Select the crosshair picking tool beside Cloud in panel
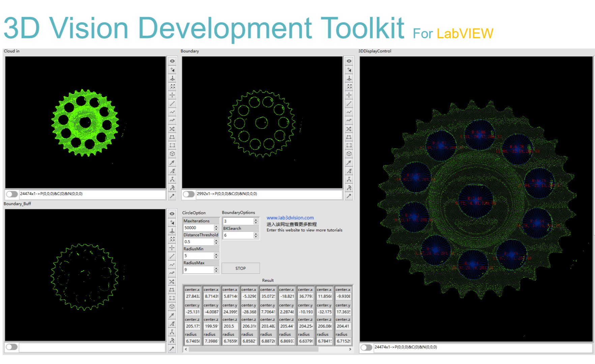This screenshot has width=595, height=364. [172, 95]
